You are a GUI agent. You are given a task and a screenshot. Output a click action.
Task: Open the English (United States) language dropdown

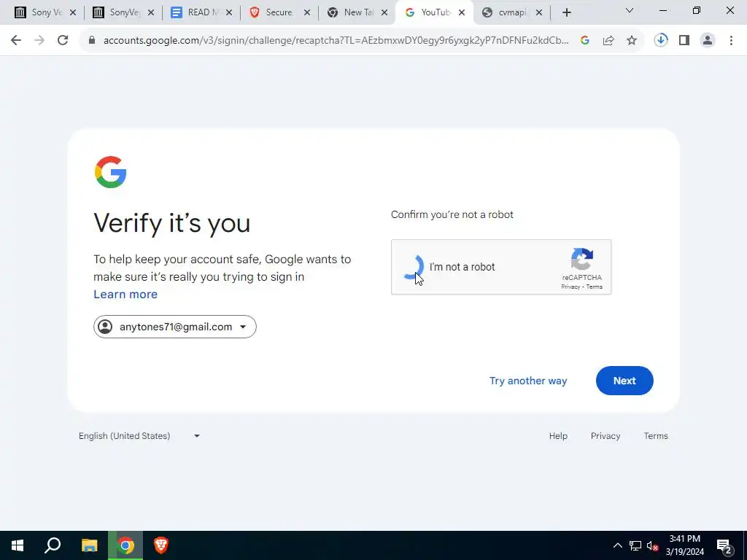[139, 436]
